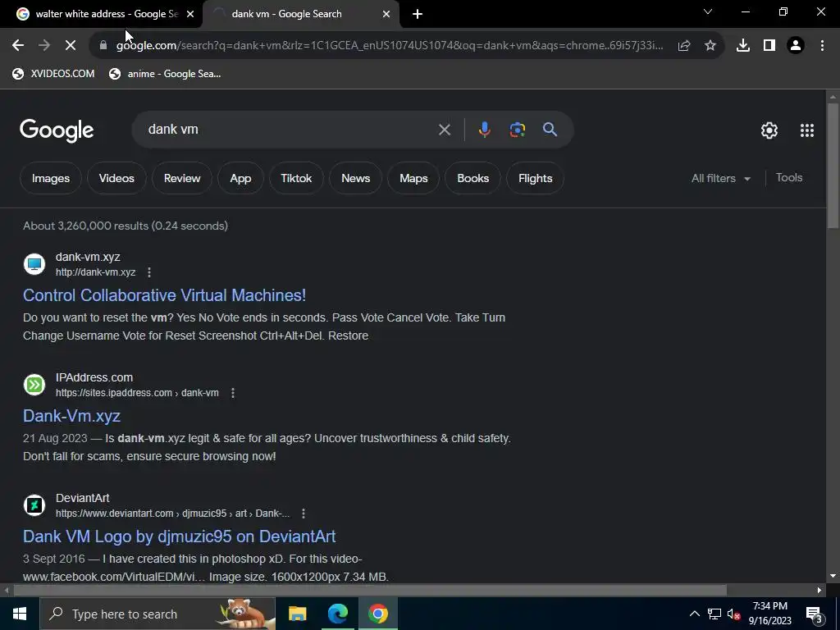This screenshot has width=840, height=630.
Task: Submit search with magnifying glass icon
Action: tap(550, 130)
